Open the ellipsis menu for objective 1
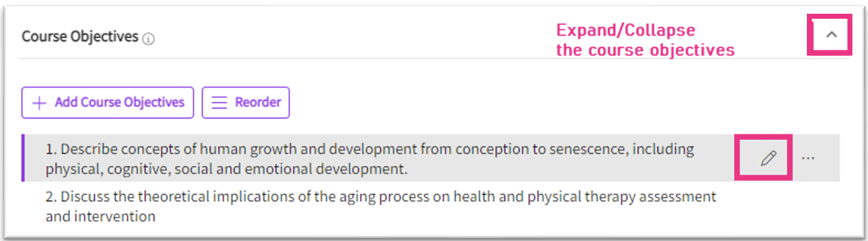This screenshot has height=241, width=868. point(808,159)
